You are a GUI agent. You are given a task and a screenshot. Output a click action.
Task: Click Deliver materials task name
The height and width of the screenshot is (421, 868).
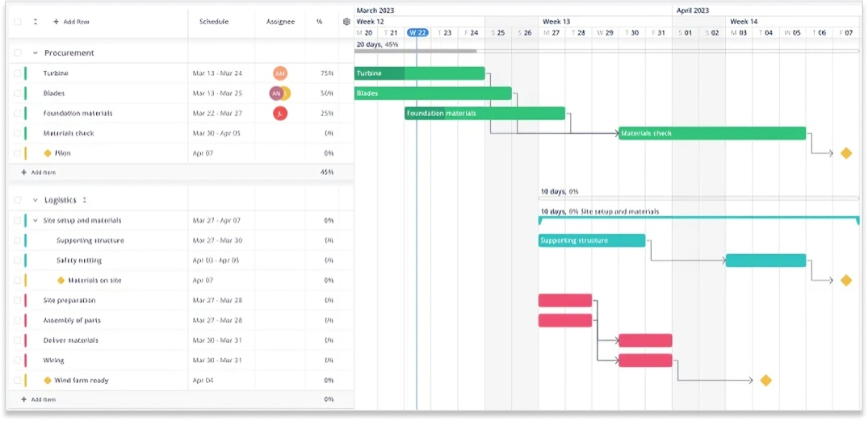tap(71, 340)
